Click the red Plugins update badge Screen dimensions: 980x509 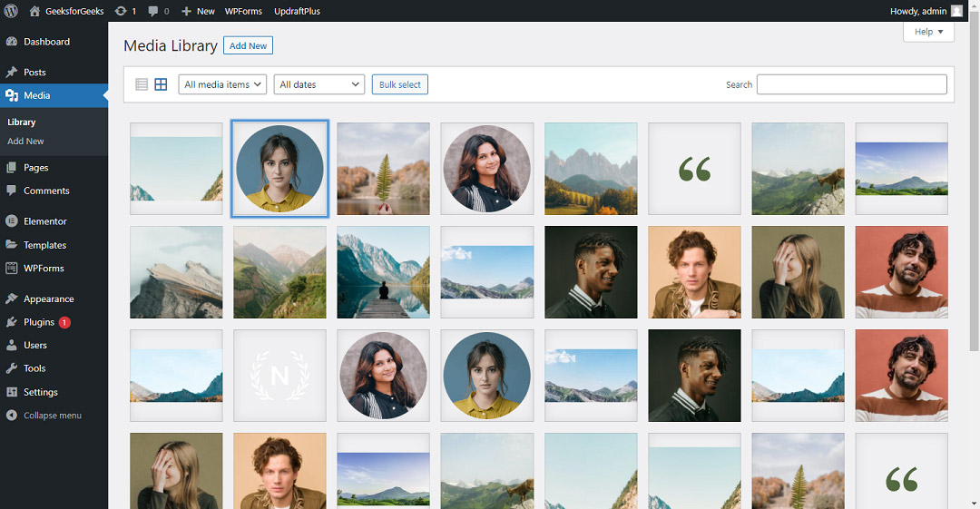pyautogui.click(x=64, y=322)
